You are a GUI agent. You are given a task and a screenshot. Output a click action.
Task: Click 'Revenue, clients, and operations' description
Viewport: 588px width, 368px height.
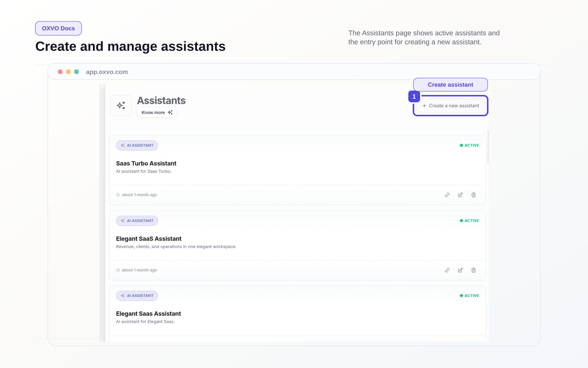click(x=176, y=247)
